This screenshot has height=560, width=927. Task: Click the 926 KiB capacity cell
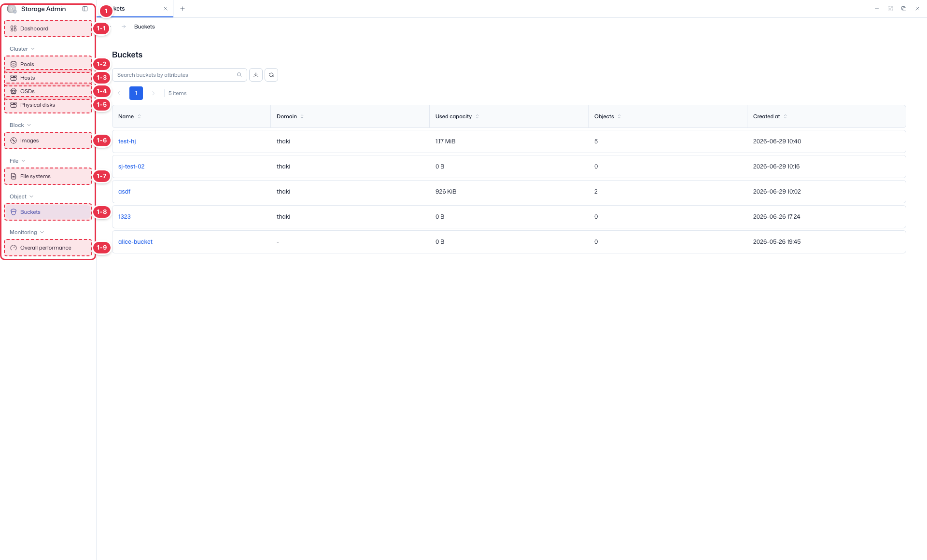[x=446, y=192]
